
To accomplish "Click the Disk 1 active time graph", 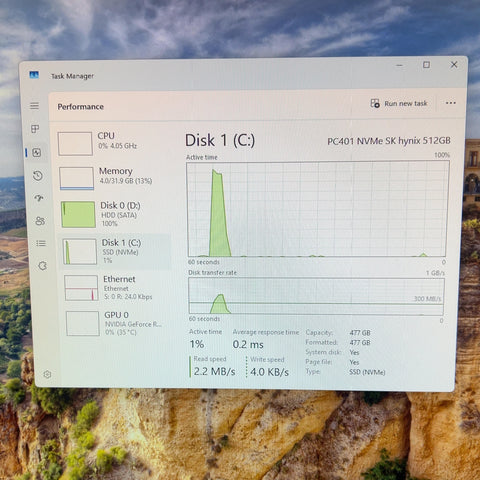I will coord(317,209).
